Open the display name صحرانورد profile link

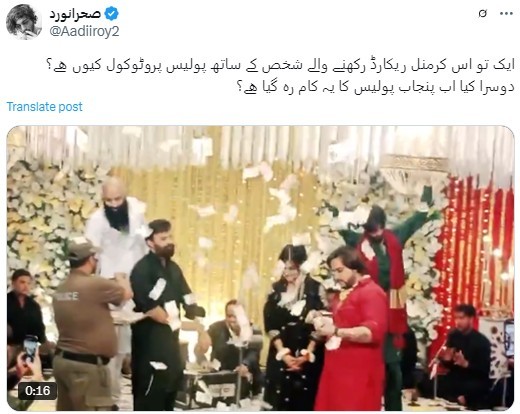tap(75, 14)
